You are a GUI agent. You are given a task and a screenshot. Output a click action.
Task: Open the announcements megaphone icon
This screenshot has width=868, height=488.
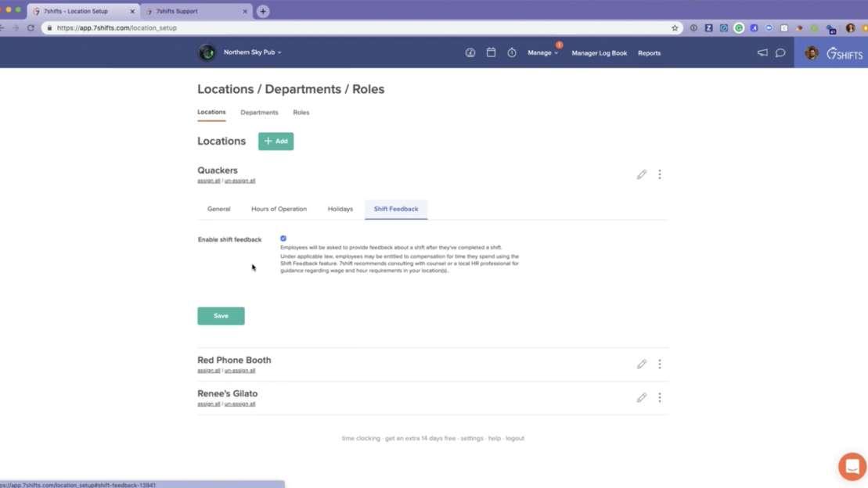point(762,53)
